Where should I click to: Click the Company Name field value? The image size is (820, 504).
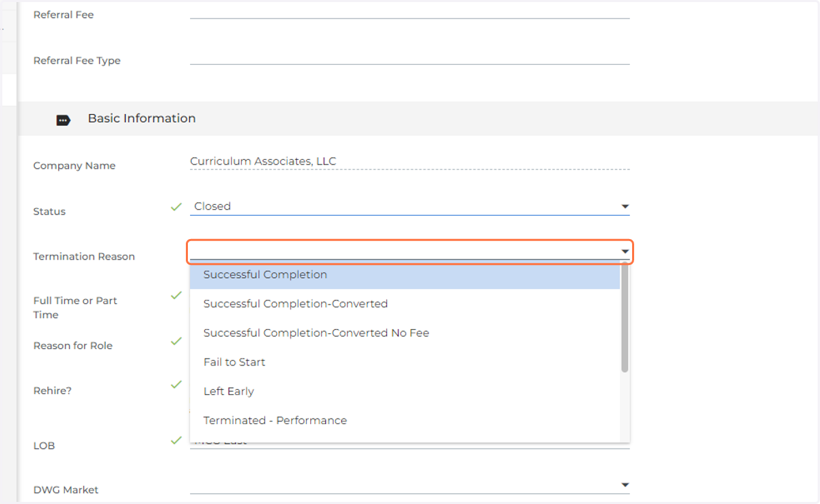(x=263, y=161)
